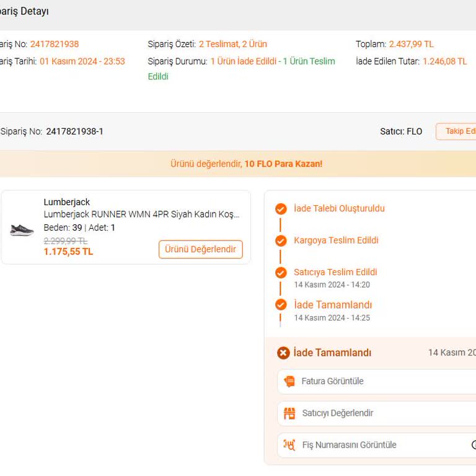Click the FLO seller name
This screenshot has width=476, height=476.
[x=414, y=131]
